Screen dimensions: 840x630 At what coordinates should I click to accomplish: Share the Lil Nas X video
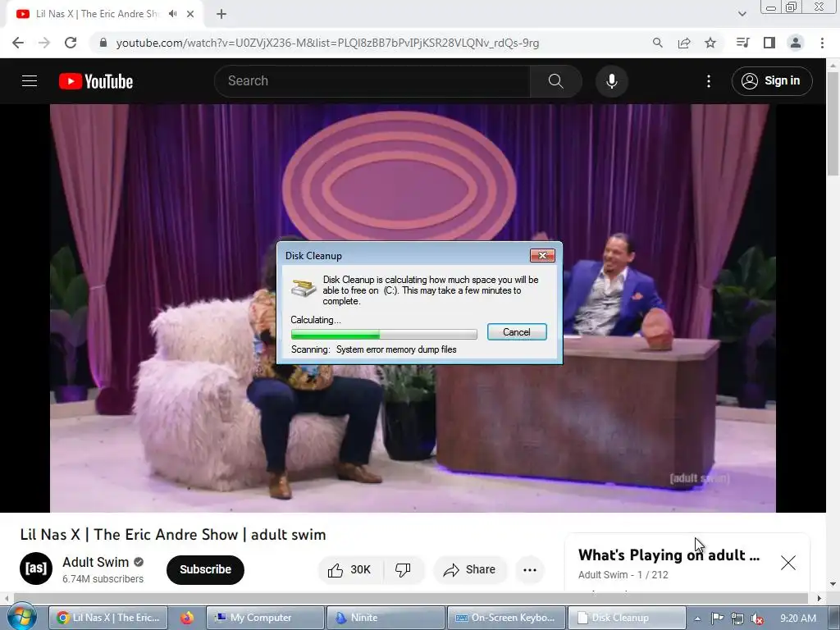[x=470, y=569]
